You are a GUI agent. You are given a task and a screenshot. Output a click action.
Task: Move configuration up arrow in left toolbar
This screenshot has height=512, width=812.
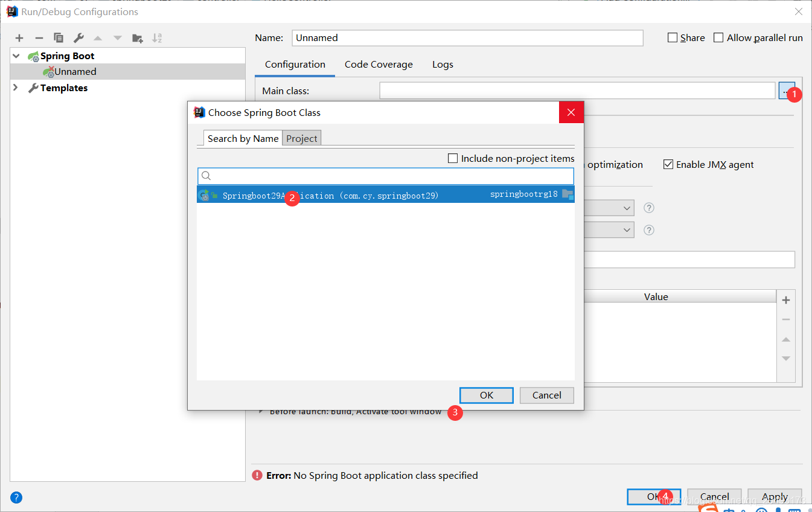(98, 38)
